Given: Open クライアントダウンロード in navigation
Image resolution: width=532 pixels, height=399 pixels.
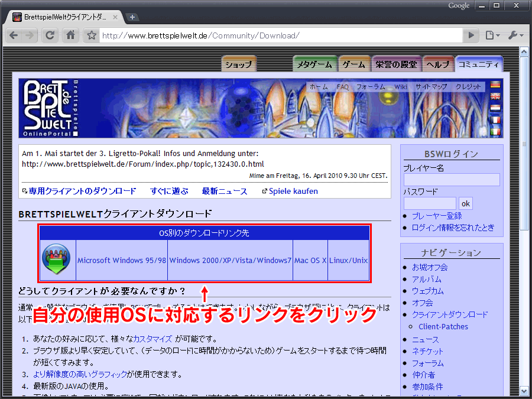Looking at the screenshot, I should 450,314.
